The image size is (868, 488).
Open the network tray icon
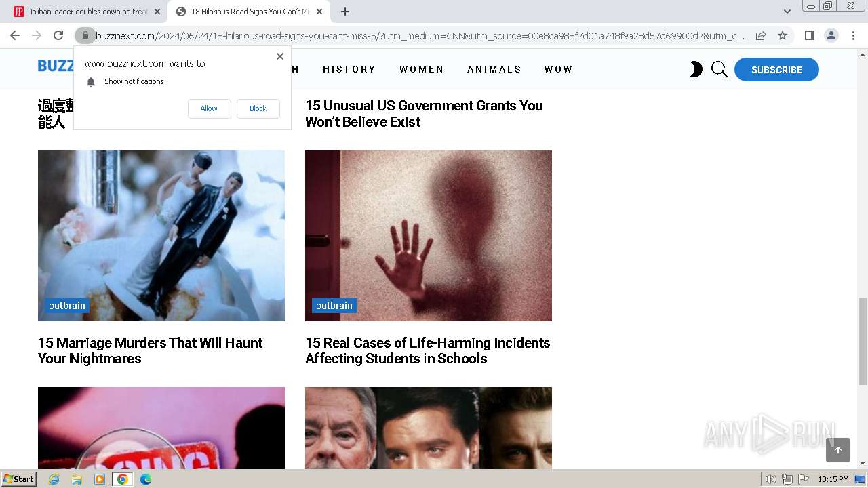coord(787,479)
